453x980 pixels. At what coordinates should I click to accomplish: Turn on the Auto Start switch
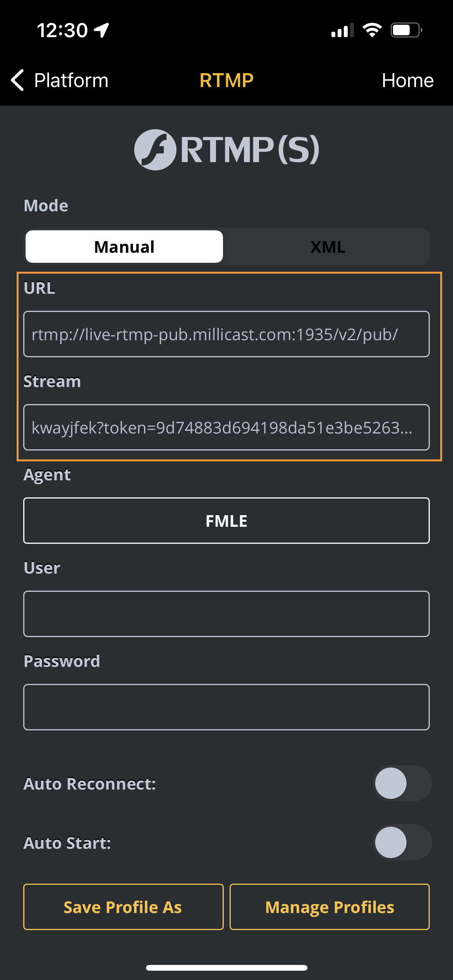tap(402, 842)
